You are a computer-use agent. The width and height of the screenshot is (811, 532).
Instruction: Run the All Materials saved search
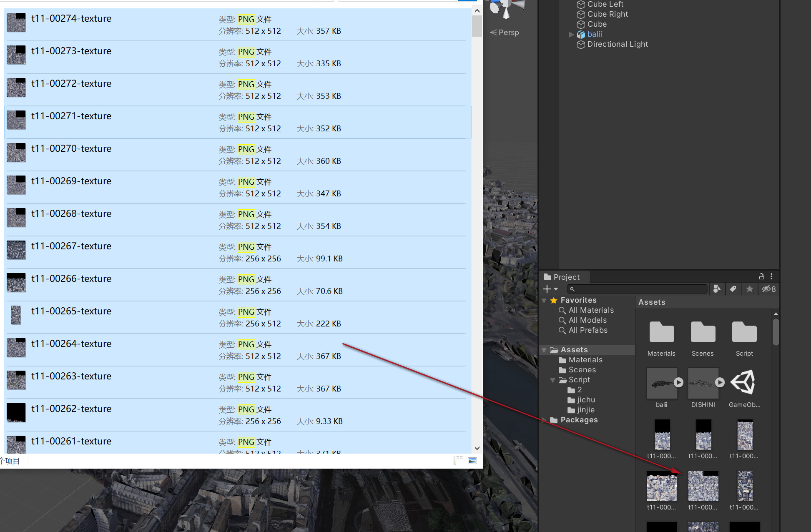pyautogui.click(x=591, y=310)
